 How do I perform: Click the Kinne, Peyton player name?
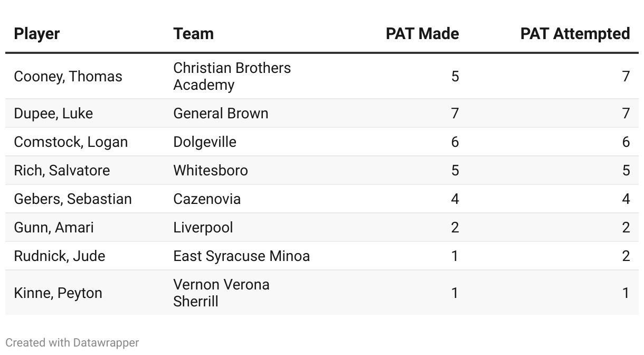point(58,293)
